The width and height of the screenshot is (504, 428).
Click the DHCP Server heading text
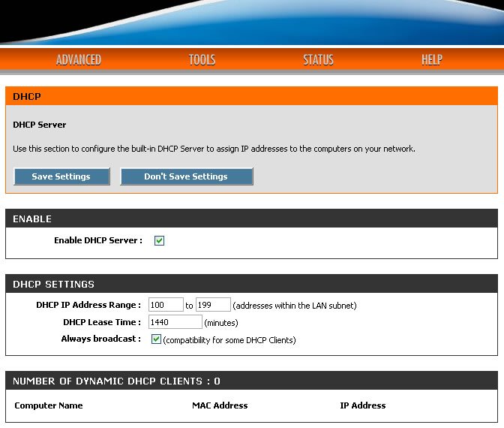pyautogui.click(x=40, y=125)
